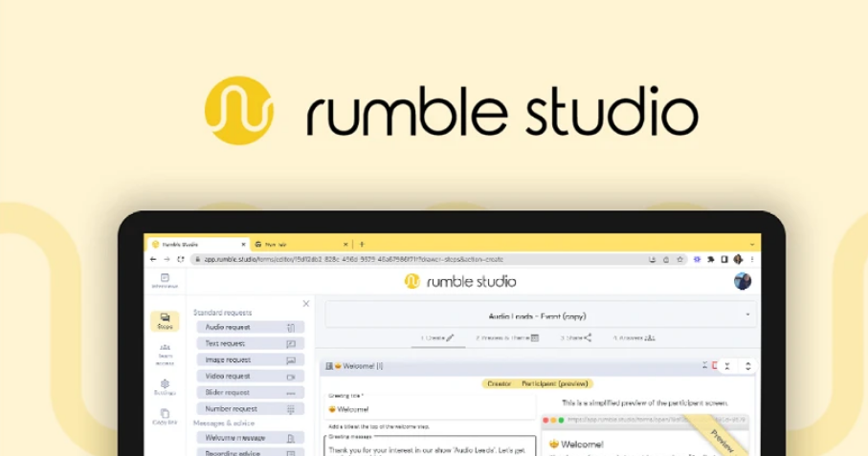The image size is (868, 456).
Task: Add a Text request step
Action: 250,343
